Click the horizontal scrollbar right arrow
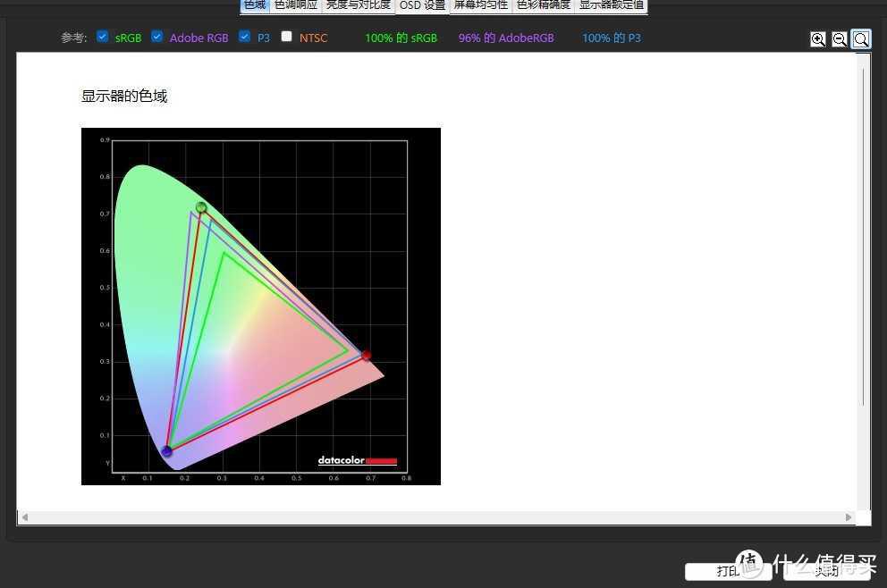Screen dimensions: 887x588 click(x=849, y=517)
